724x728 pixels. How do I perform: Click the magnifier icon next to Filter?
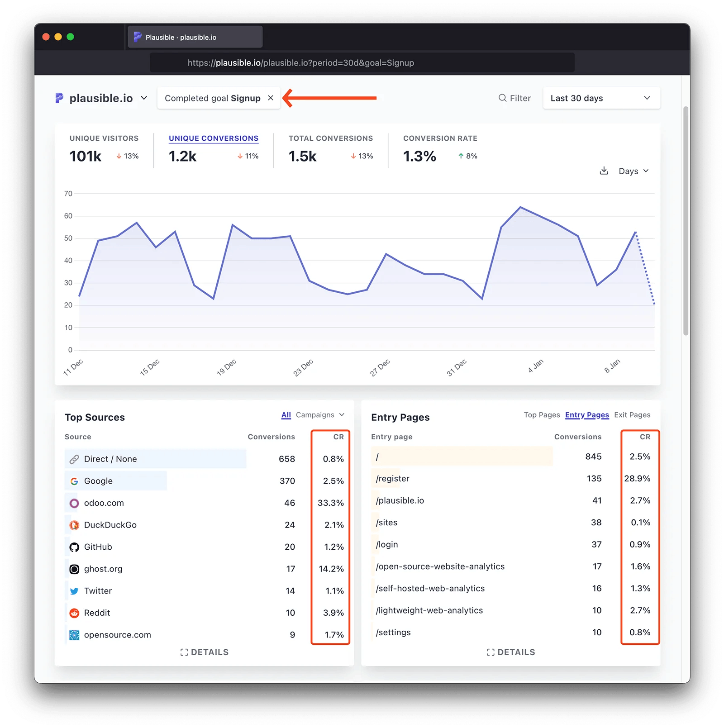tap(502, 98)
